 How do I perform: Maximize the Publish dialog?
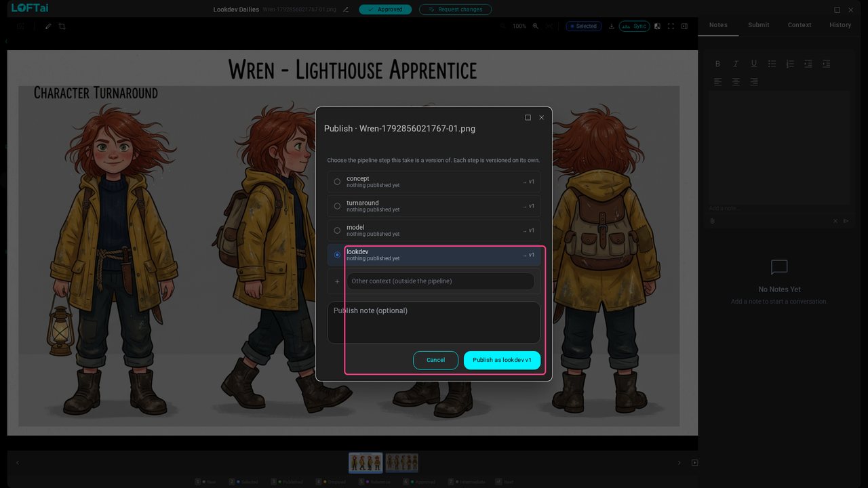click(x=528, y=117)
